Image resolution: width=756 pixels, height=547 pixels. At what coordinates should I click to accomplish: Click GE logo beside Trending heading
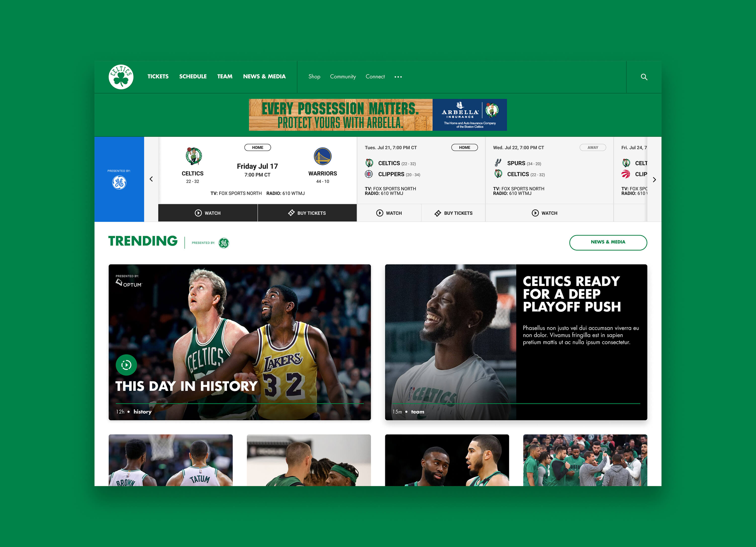click(x=224, y=243)
